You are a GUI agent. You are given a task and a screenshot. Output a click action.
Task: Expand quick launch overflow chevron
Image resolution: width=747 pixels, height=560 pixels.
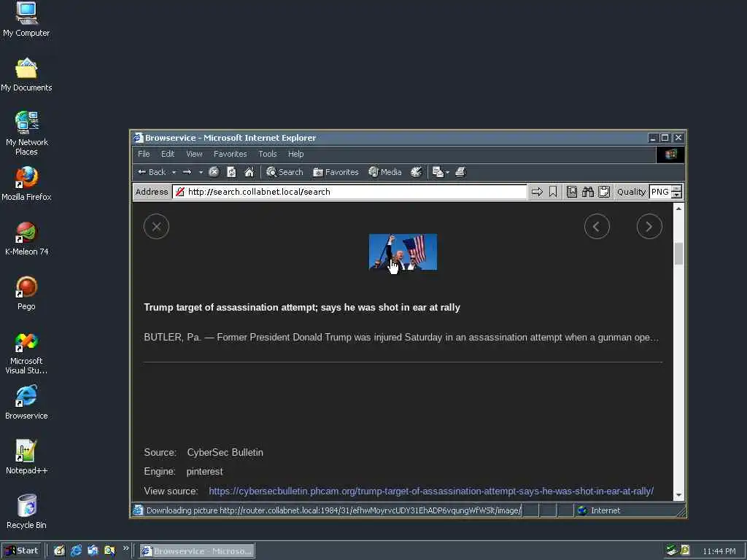tap(125, 548)
